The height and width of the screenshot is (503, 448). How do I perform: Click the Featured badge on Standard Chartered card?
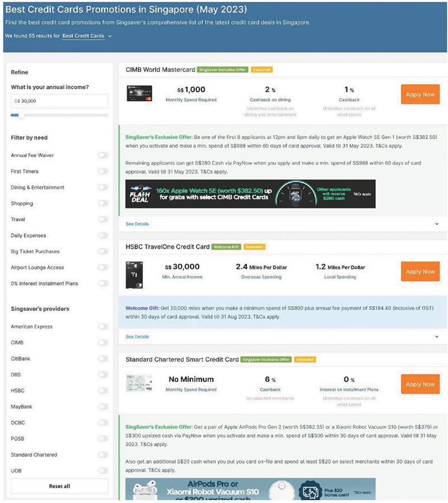(x=305, y=360)
